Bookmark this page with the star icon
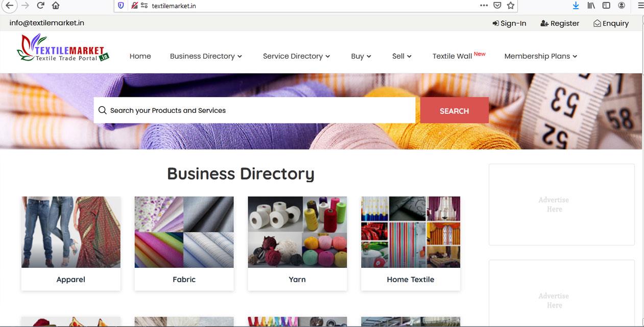This screenshot has height=327, width=644. point(511,6)
